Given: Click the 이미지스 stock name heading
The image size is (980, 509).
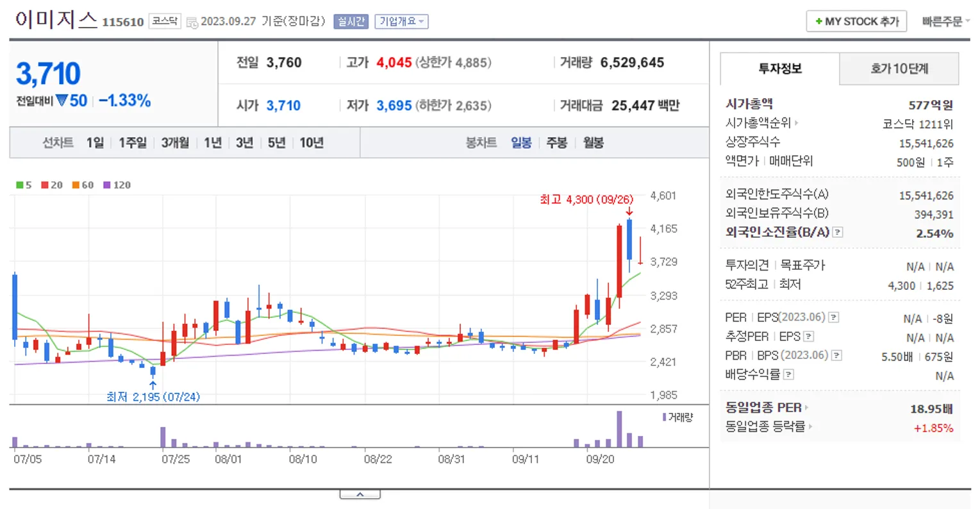Looking at the screenshot, I should click(x=56, y=20).
